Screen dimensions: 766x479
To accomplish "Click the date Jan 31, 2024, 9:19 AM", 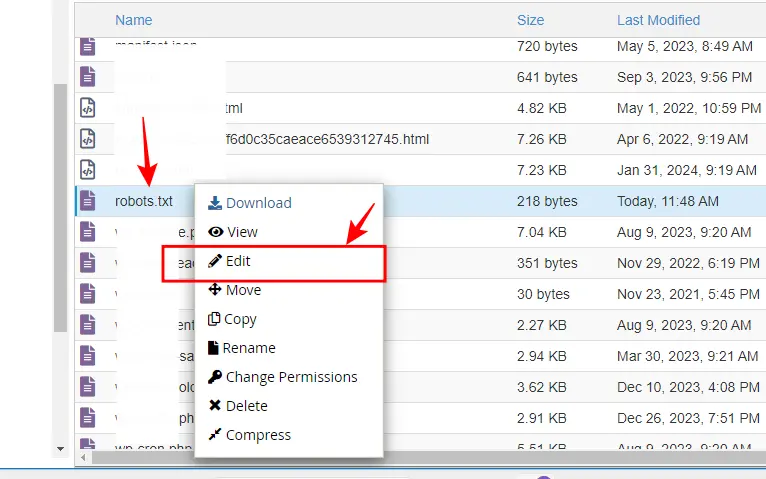I will click(x=687, y=170).
